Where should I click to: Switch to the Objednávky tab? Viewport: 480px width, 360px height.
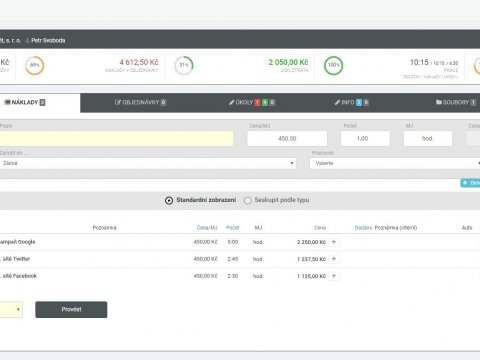point(140,102)
